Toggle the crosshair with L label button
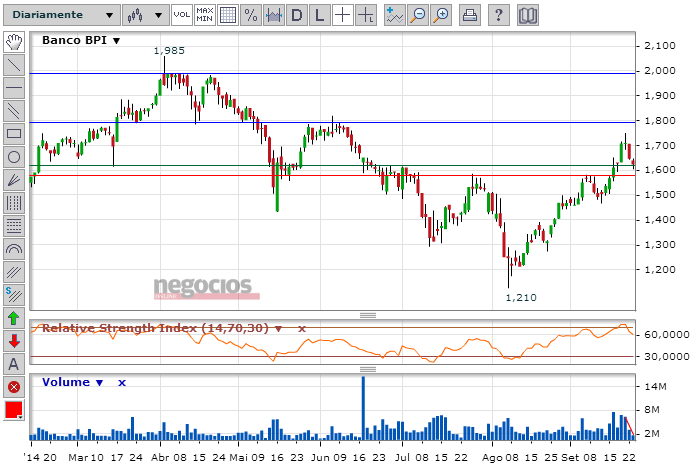This screenshot has width=695, height=470. 366,15
